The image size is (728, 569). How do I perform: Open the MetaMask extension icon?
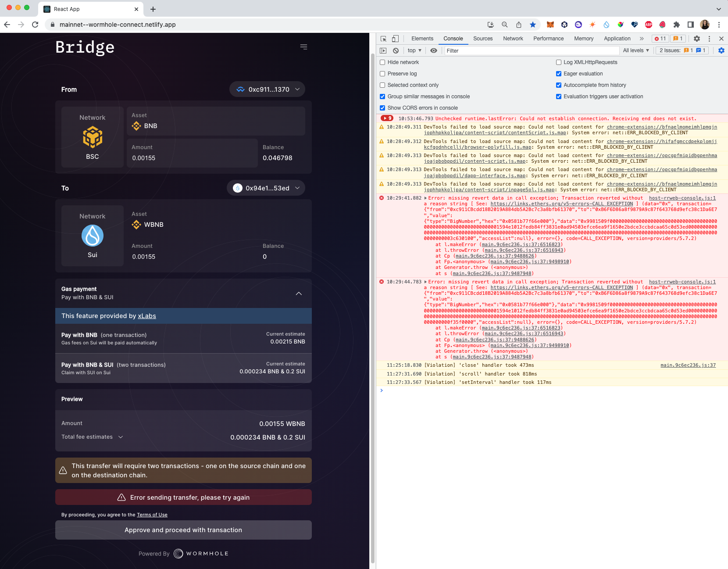click(550, 25)
